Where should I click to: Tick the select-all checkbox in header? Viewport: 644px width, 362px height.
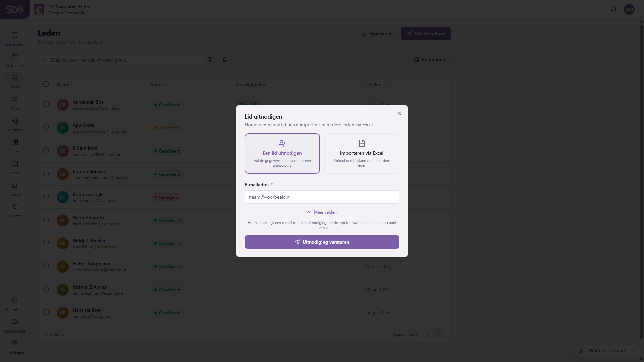[46, 84]
